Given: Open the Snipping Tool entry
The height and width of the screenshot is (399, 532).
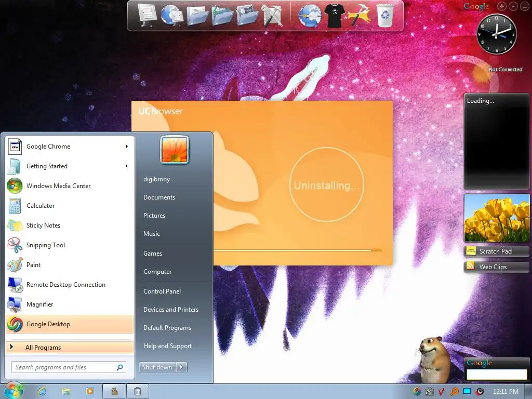Looking at the screenshot, I should (70, 245).
